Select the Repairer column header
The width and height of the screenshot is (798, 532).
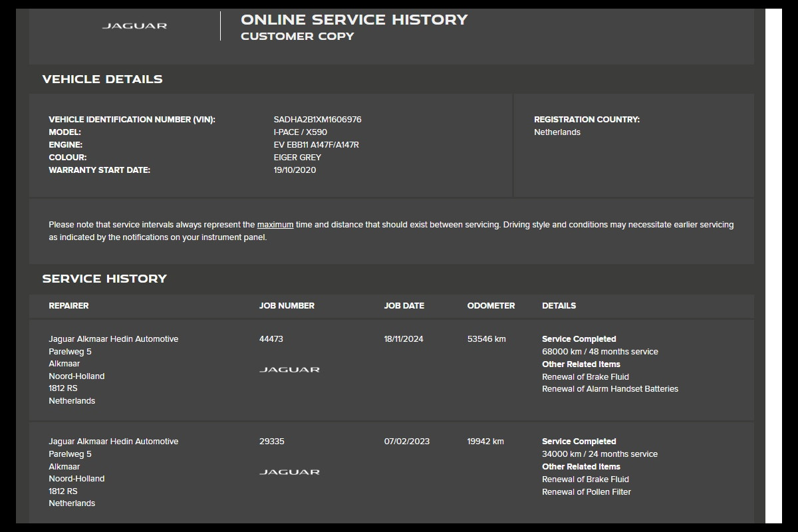[68, 306]
